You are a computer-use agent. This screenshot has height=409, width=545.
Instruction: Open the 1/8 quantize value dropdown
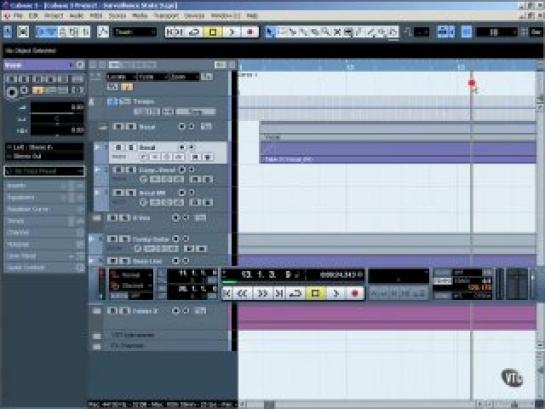(x=496, y=32)
